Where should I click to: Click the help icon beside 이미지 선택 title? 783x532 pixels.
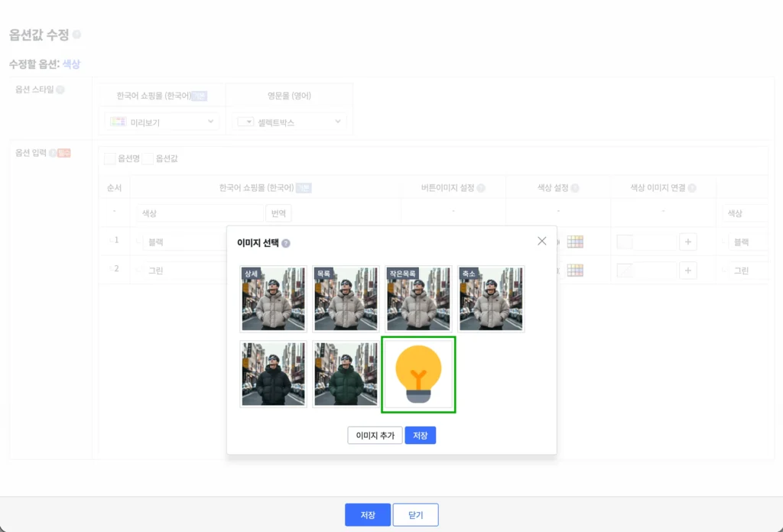[286, 243]
